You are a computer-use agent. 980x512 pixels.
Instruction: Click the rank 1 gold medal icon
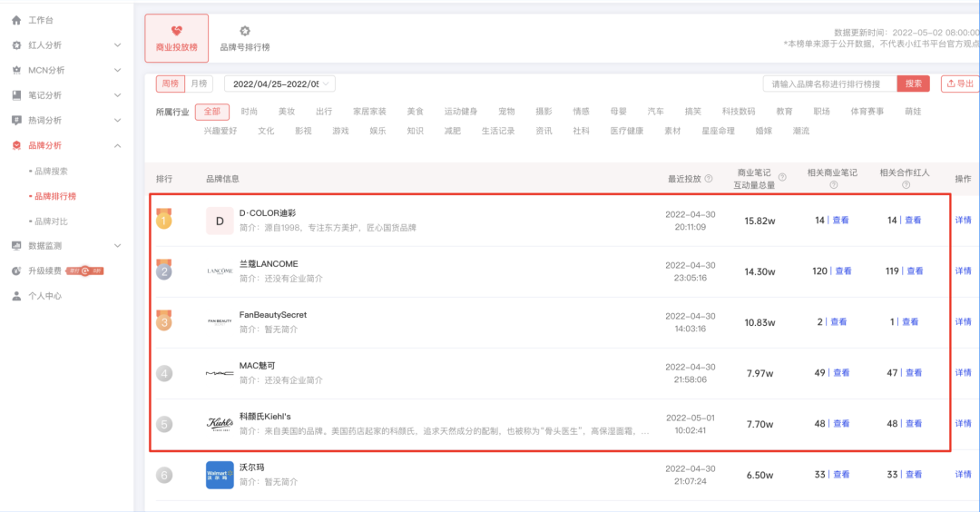pyautogui.click(x=163, y=219)
